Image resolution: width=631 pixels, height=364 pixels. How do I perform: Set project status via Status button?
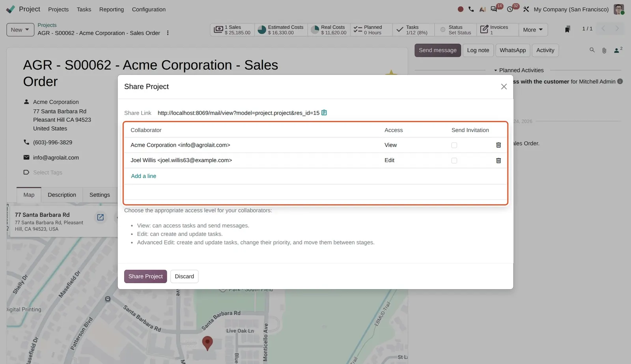(x=456, y=30)
